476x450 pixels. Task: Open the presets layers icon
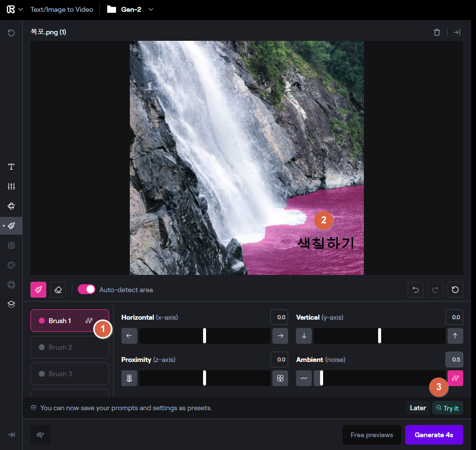[x=11, y=304]
